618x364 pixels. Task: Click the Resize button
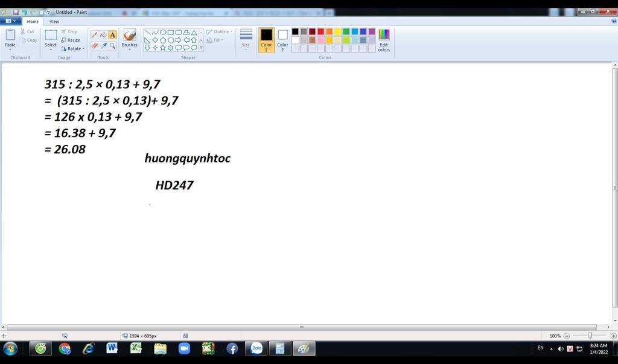pos(71,40)
